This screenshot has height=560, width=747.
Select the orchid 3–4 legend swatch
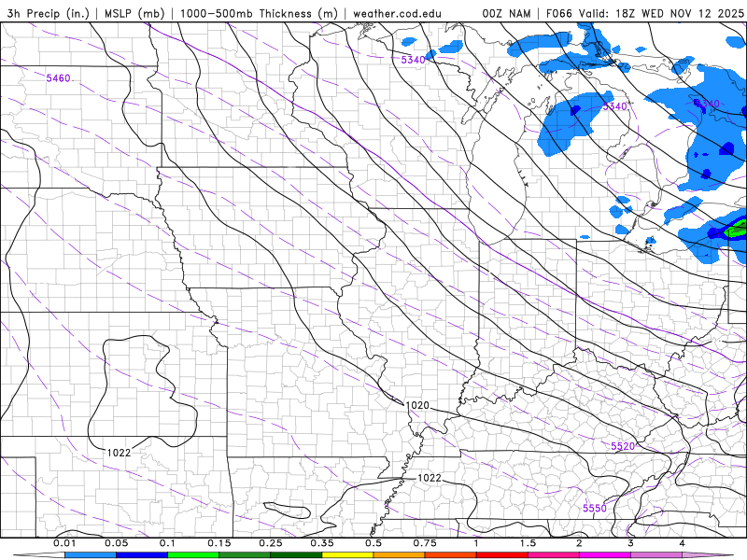[x=656, y=555]
